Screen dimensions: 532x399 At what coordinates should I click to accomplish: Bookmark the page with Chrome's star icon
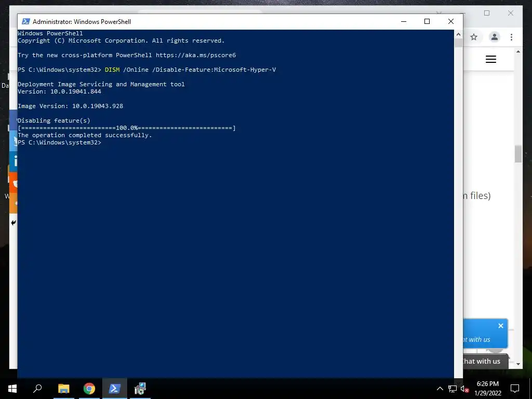click(474, 37)
